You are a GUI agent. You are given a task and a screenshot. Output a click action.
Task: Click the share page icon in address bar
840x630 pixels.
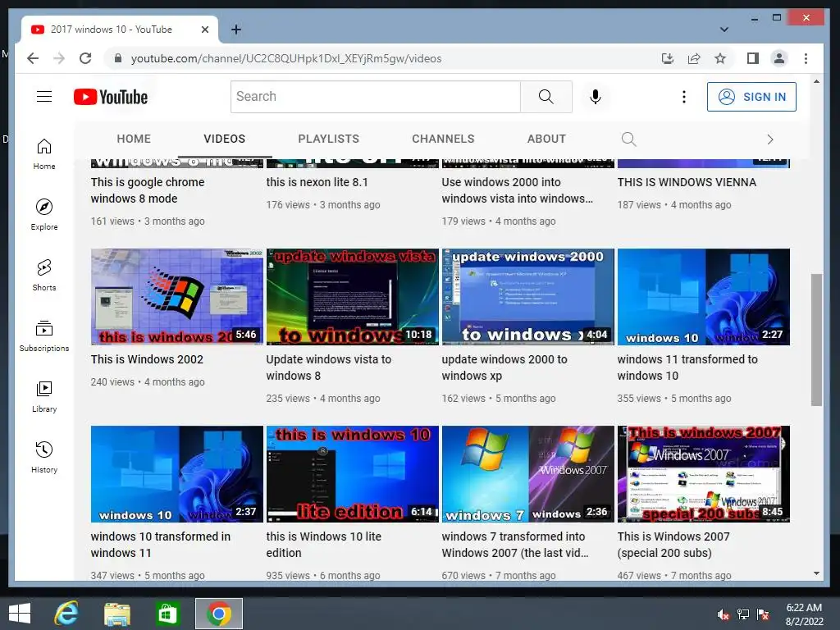(x=694, y=58)
